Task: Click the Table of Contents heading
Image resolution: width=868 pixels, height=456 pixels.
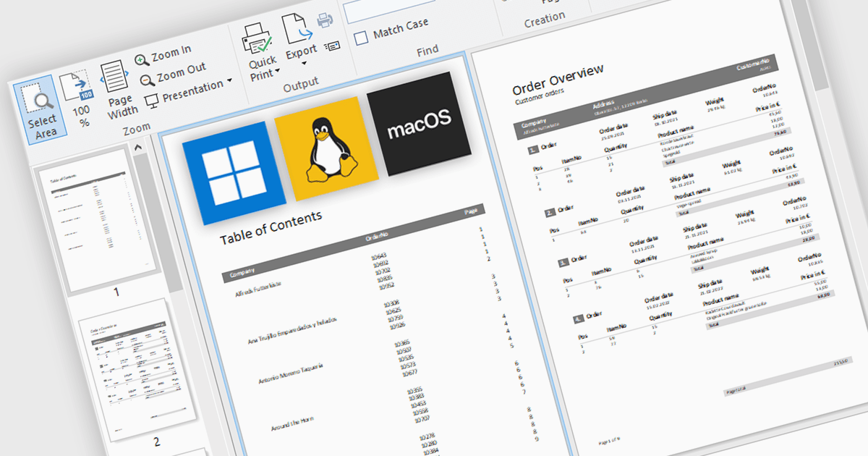Action: tap(271, 227)
